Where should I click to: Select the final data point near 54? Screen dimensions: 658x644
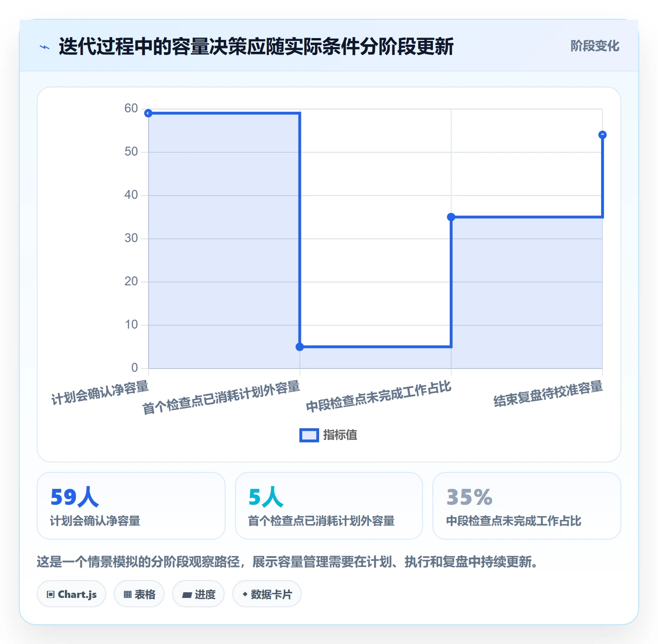(603, 135)
